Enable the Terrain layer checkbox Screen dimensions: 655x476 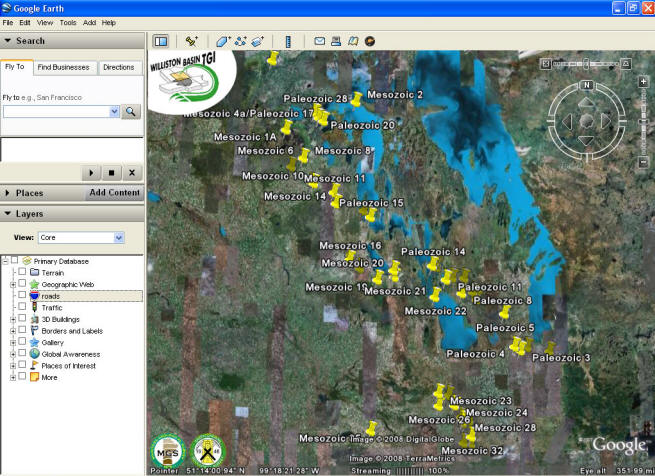click(22, 272)
